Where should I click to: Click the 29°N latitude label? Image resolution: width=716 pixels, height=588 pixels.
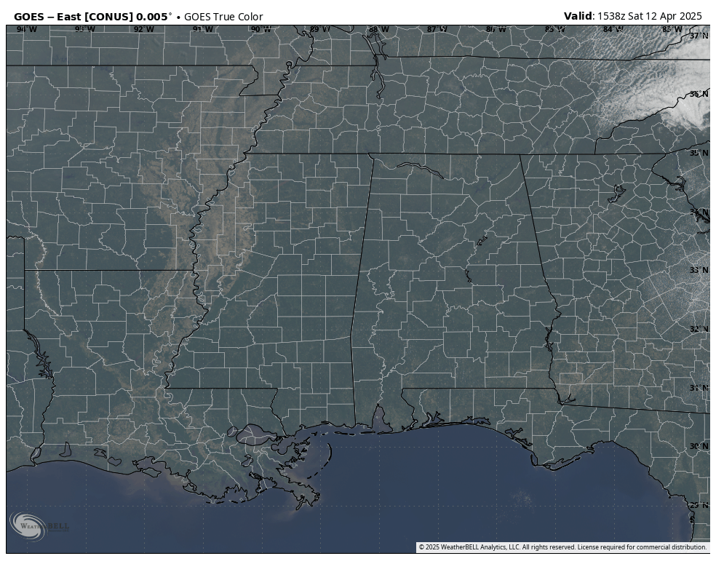(x=699, y=504)
